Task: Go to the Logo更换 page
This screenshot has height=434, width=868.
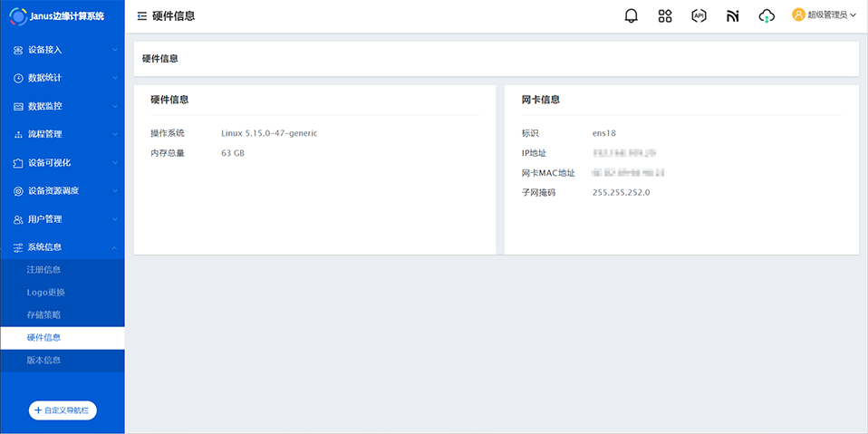Action: (46, 293)
